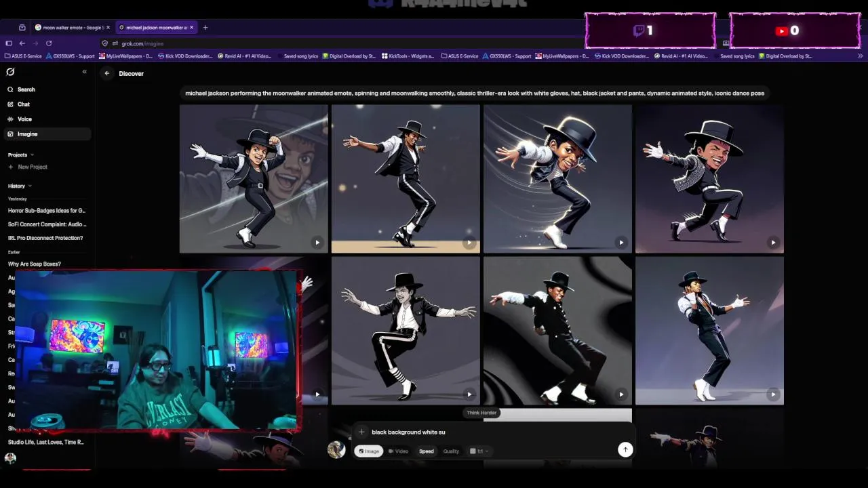Viewport: 868px width, 488px height.
Task: Open the 1:1 aspect ratio dropdown
Action: click(479, 451)
